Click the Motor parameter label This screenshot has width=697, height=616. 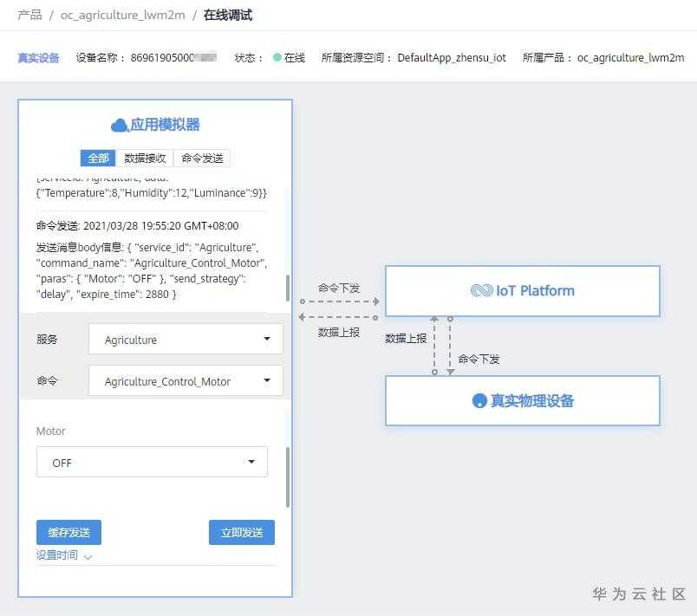(50, 431)
